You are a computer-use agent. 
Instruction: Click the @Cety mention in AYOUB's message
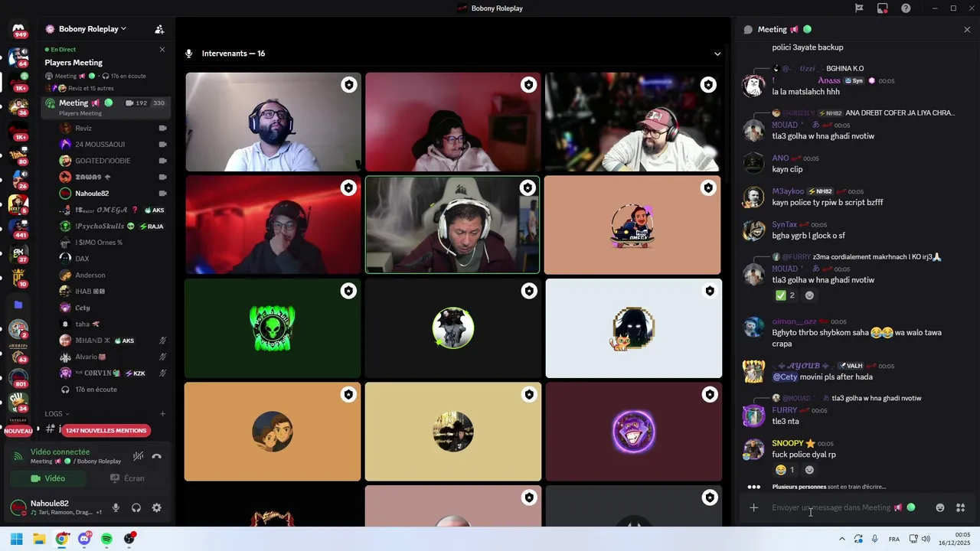tap(785, 377)
